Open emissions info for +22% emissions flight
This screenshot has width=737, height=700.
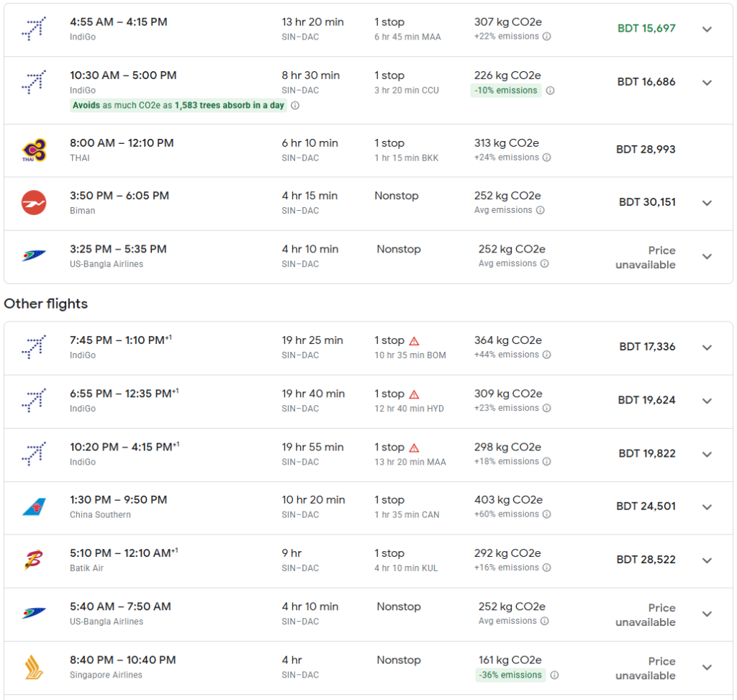coord(547,36)
